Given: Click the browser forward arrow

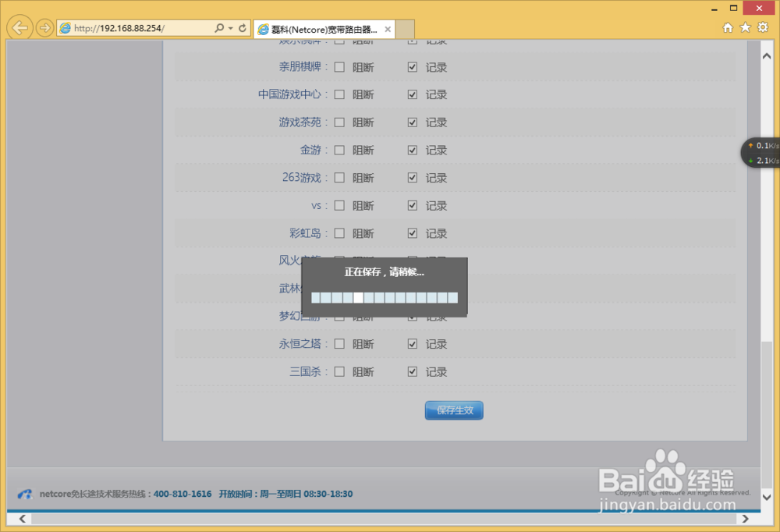Looking at the screenshot, I should coord(44,27).
